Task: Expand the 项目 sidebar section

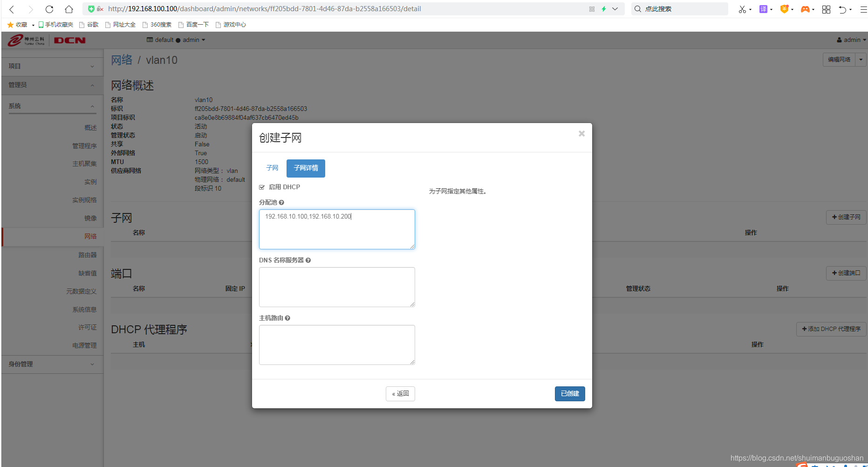Action: tap(52, 66)
